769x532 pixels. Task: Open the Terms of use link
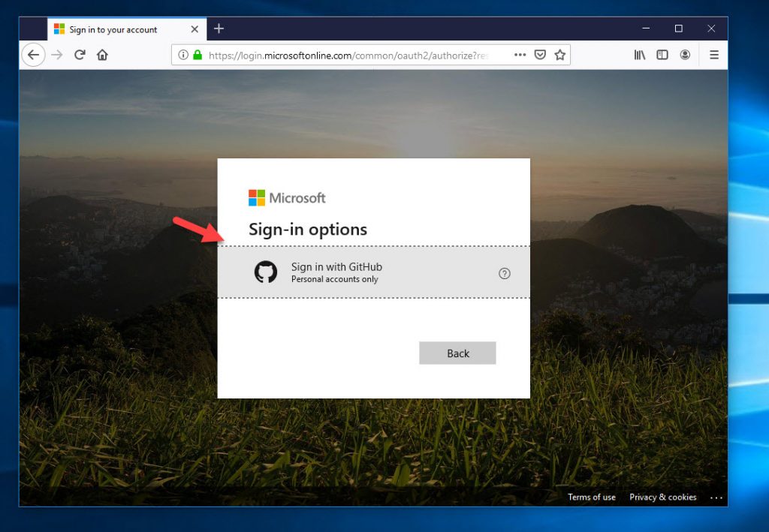591,497
